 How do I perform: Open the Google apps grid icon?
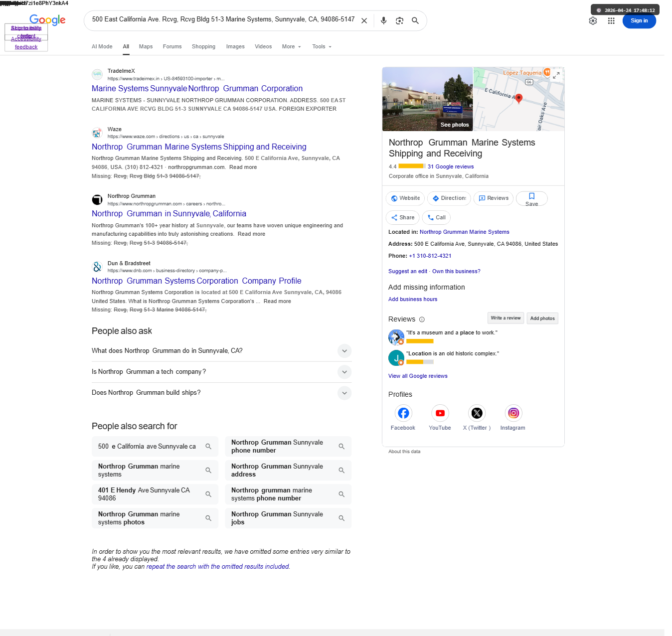click(611, 21)
